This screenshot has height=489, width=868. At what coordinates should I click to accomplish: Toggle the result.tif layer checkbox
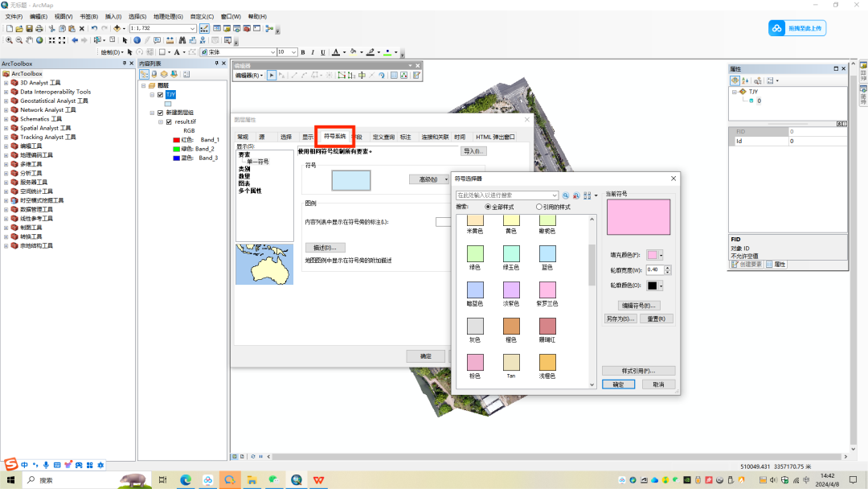[170, 121]
